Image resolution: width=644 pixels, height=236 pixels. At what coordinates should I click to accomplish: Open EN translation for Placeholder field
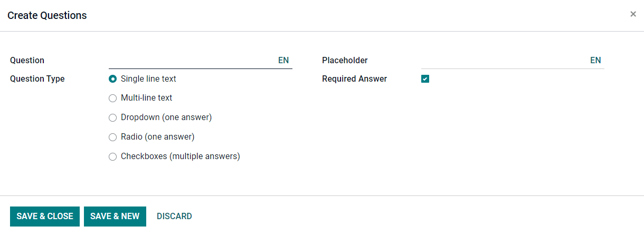pos(595,60)
